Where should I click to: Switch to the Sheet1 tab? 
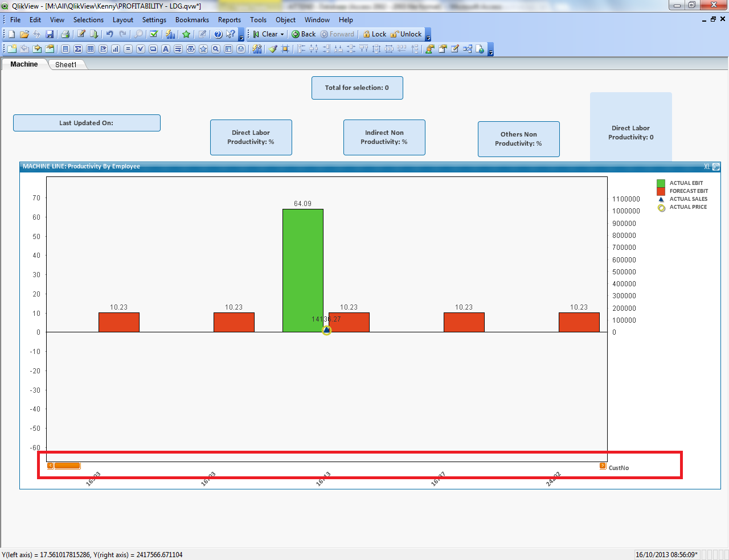point(65,64)
